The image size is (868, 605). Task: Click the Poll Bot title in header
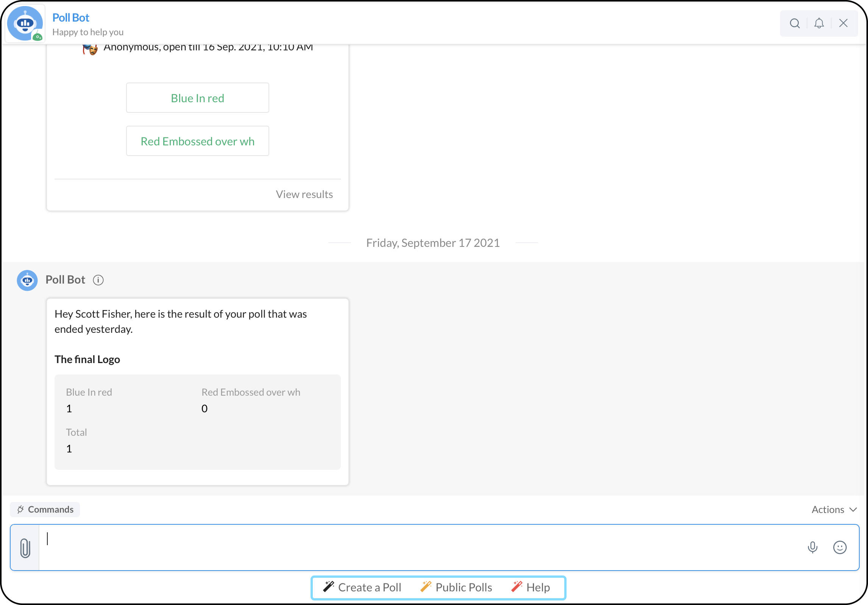(x=71, y=18)
